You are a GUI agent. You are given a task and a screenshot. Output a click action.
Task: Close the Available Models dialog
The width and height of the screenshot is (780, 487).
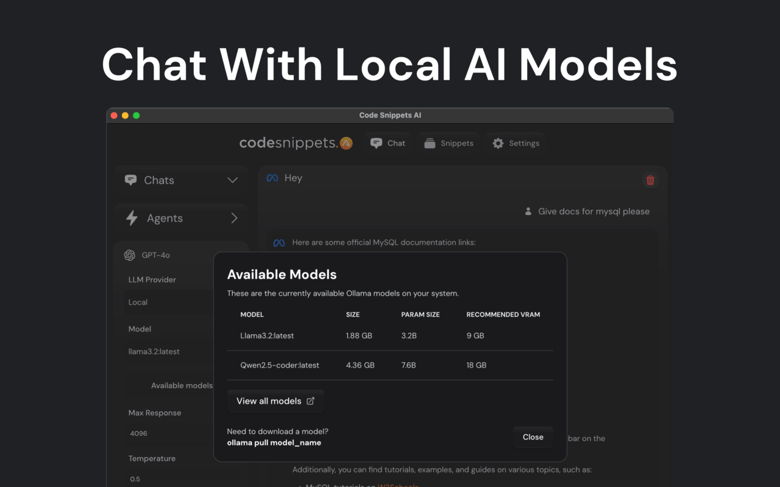click(x=533, y=437)
